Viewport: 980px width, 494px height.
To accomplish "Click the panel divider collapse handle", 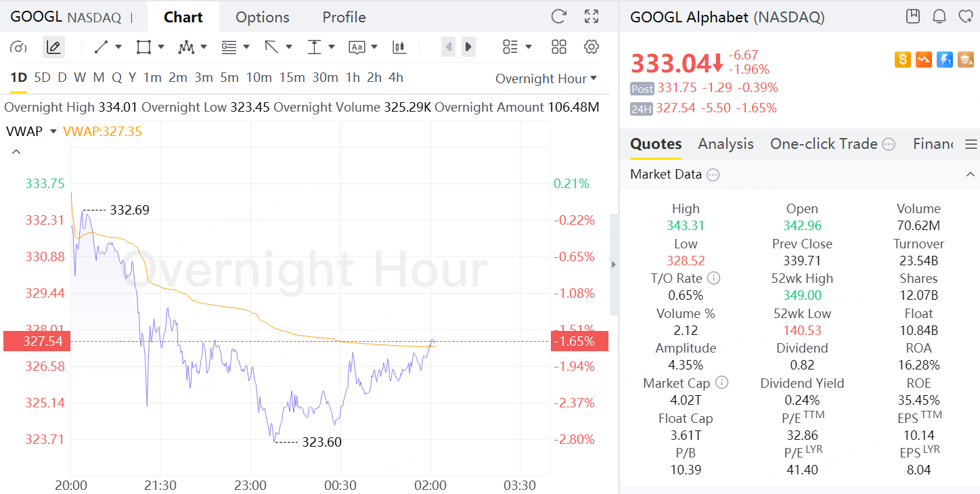I will click(614, 265).
